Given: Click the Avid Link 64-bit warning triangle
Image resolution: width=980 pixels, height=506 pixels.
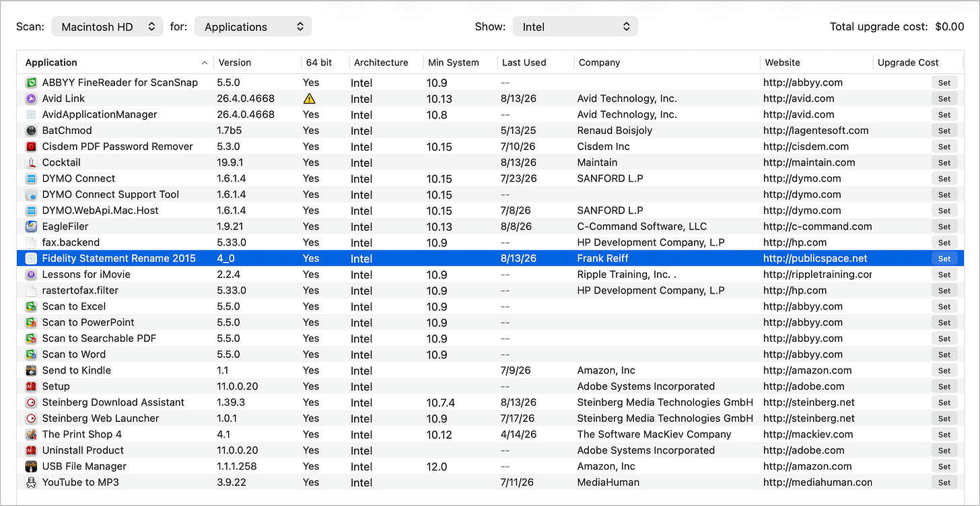Looking at the screenshot, I should pos(310,98).
